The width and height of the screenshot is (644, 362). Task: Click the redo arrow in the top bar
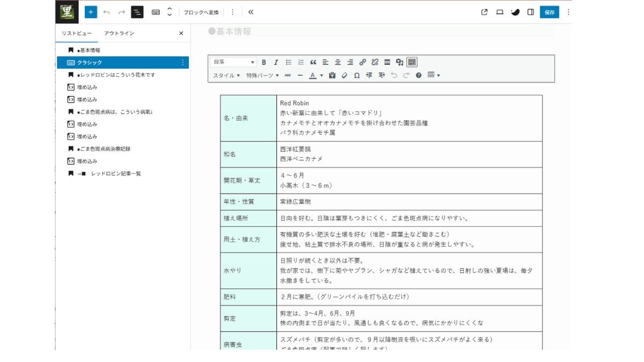click(121, 11)
